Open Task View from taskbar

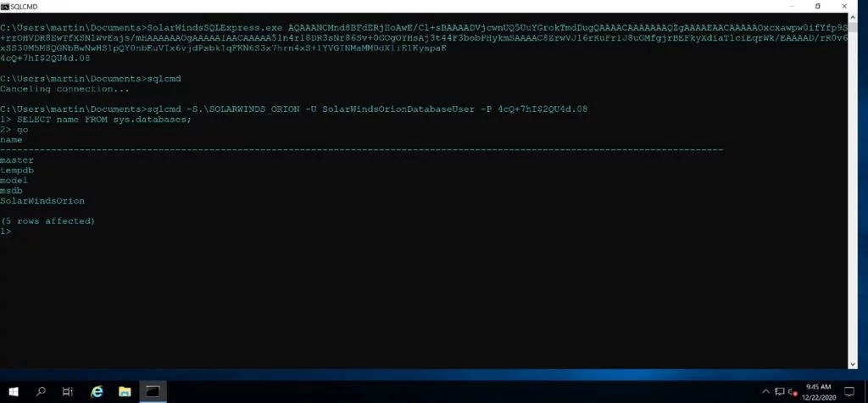tap(68, 391)
